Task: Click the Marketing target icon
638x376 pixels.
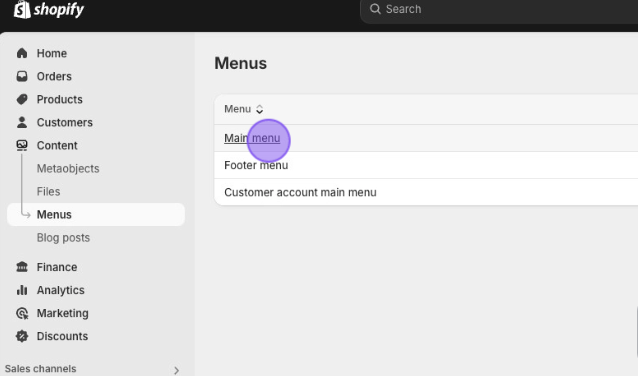Action: click(x=22, y=313)
